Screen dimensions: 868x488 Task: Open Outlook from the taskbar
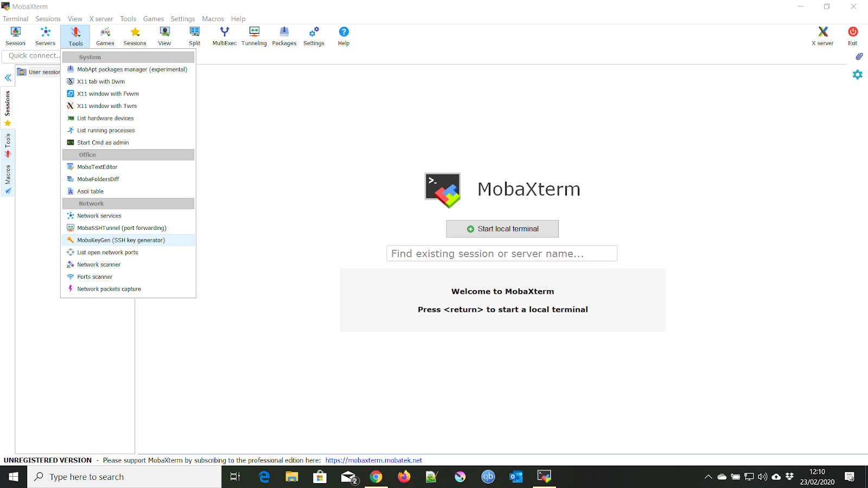(x=516, y=477)
